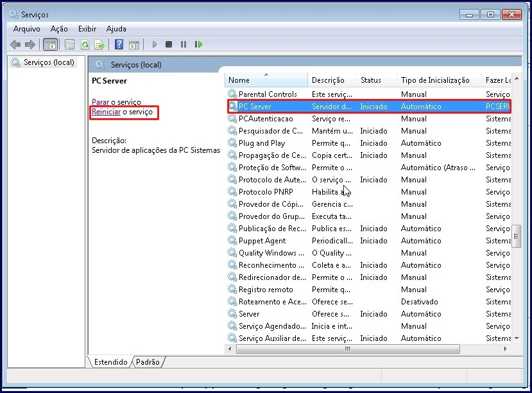Image resolution: width=532 pixels, height=393 pixels.
Task: Open the Properties toolbar icon
Action: [69, 44]
